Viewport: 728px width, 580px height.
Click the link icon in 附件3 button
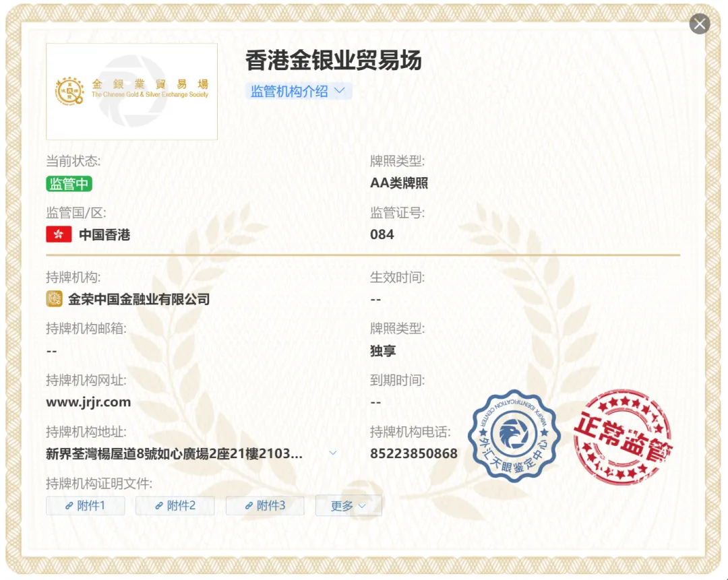pos(249,506)
